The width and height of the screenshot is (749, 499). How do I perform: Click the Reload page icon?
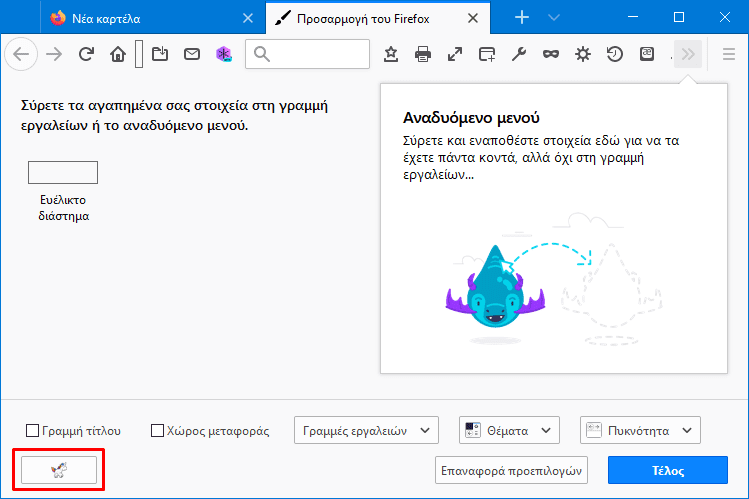click(86, 54)
